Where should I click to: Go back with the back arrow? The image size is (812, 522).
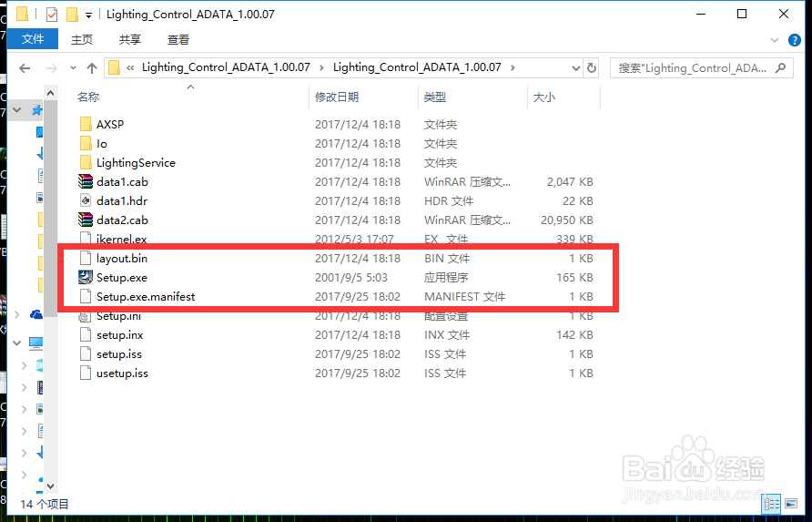click(25, 68)
